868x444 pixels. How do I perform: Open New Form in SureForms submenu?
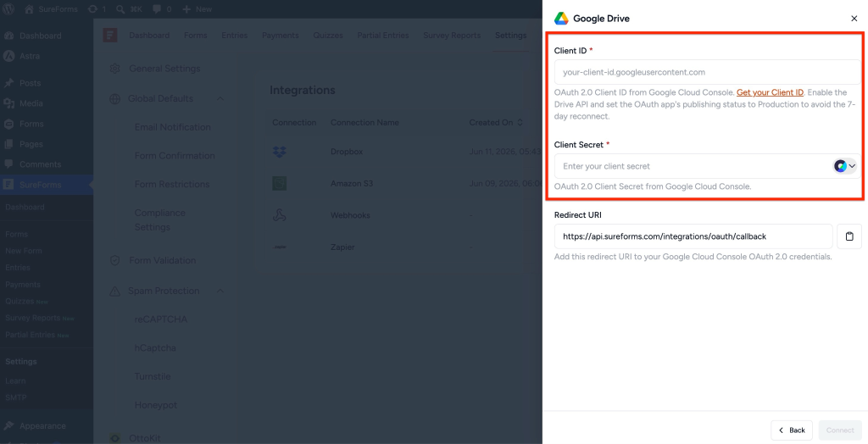pos(24,251)
